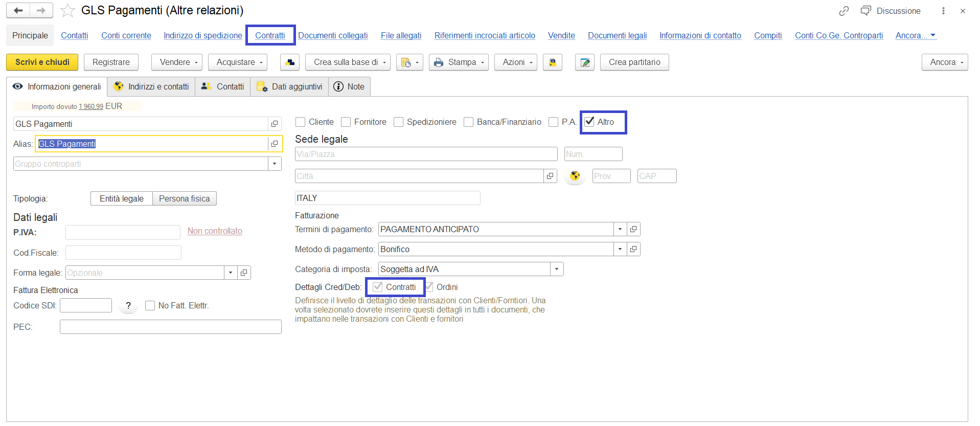The image size is (980, 426).
Task: Expand the Forma legale dropdown arrow
Action: coord(231,273)
